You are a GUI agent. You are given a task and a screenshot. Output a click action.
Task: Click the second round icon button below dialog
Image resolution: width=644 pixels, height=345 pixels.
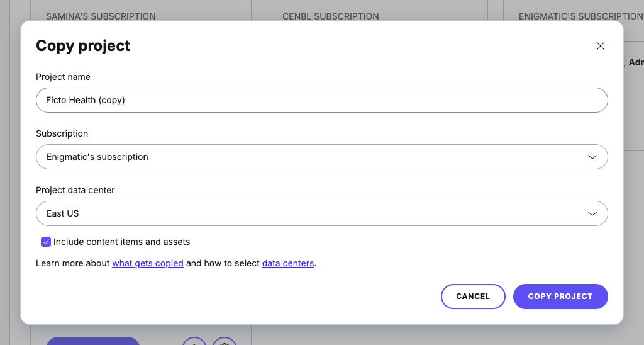point(225,341)
